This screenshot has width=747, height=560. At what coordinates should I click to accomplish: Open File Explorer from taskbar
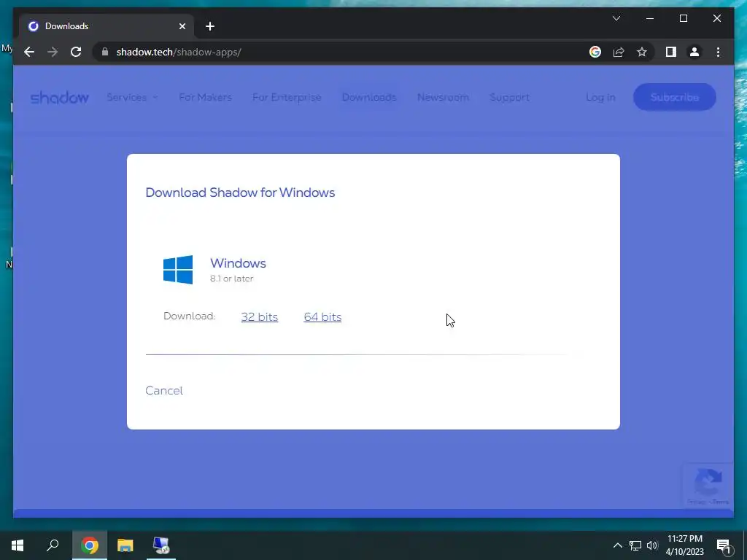point(125,545)
